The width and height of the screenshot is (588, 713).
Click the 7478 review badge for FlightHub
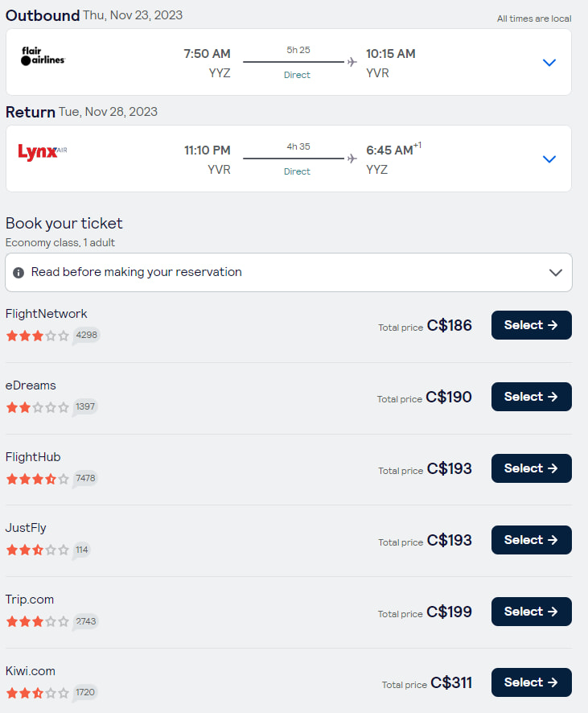point(85,479)
